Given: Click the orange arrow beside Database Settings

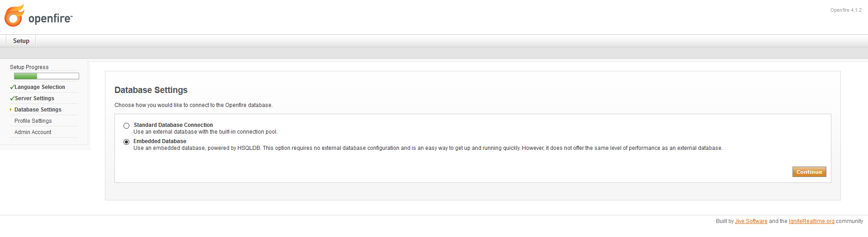Looking at the screenshot, I should pos(11,110).
